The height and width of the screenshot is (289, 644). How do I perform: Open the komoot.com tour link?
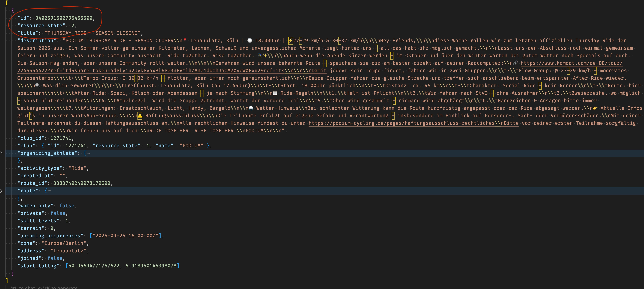click(571, 63)
